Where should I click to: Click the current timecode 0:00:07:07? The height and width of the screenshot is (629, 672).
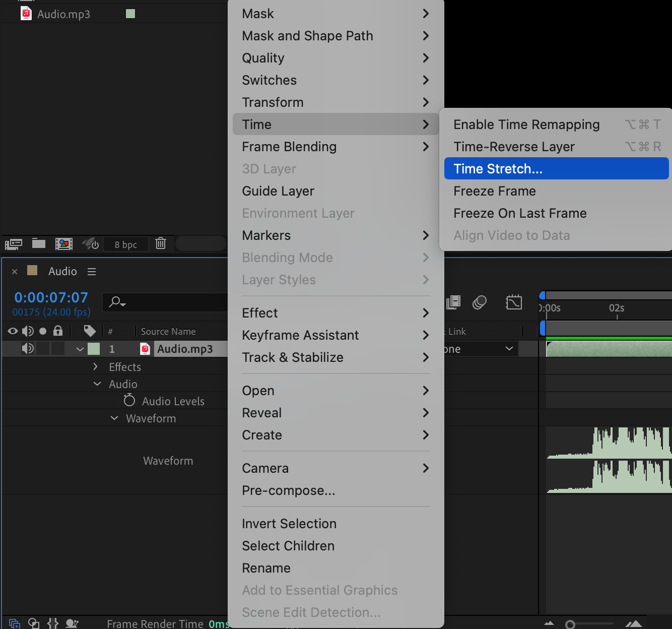(51, 297)
